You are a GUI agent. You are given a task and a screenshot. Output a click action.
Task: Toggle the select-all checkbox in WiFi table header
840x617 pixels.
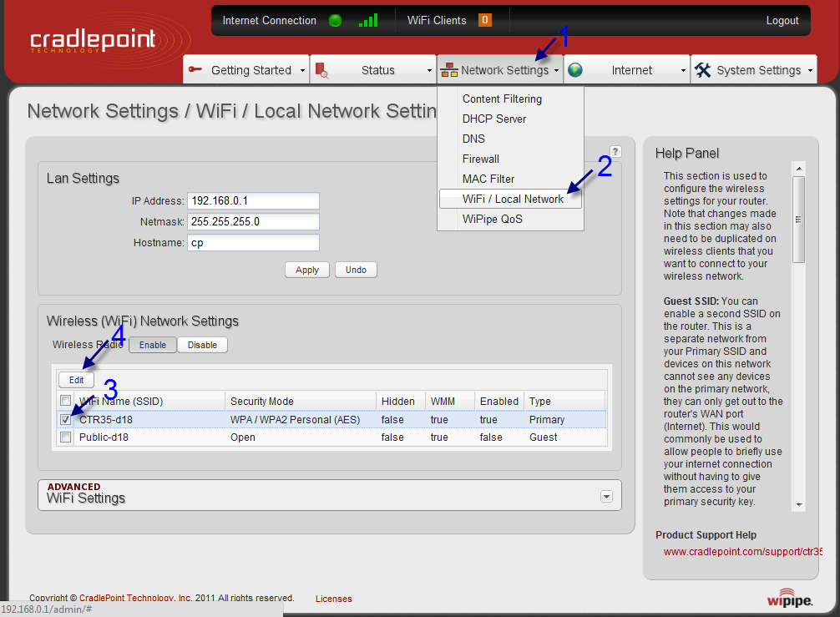point(65,401)
